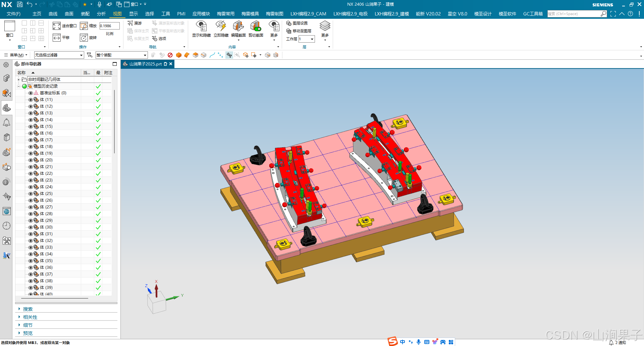This screenshot has width=644, height=346.
Task: Expand the 非时间戳记几何体 folder
Action: (19, 80)
